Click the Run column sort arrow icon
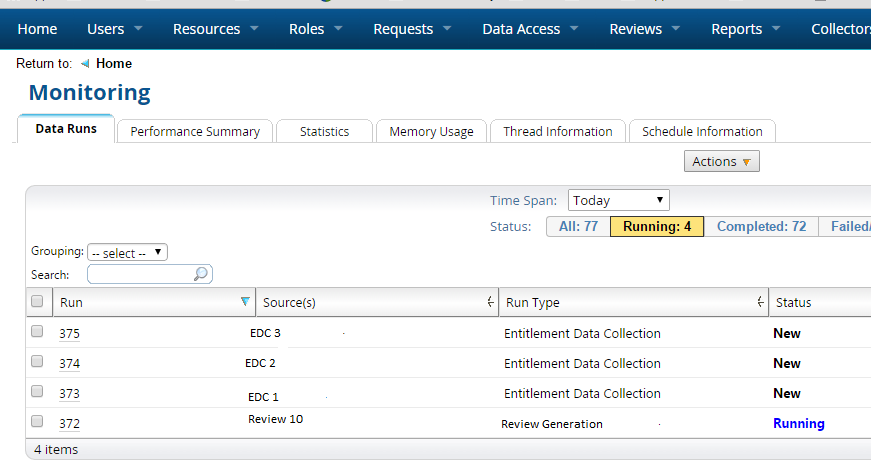Screen dimensions: 871x461 [245, 302]
